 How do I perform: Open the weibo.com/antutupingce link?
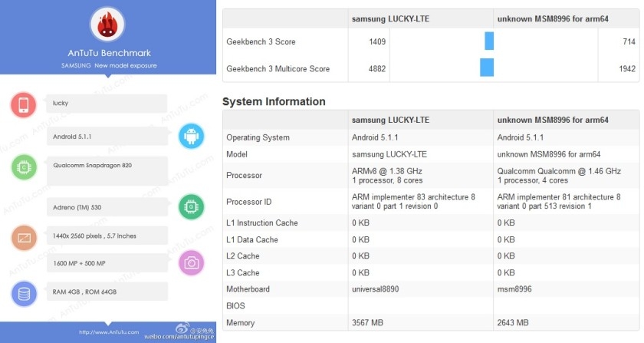(x=179, y=337)
